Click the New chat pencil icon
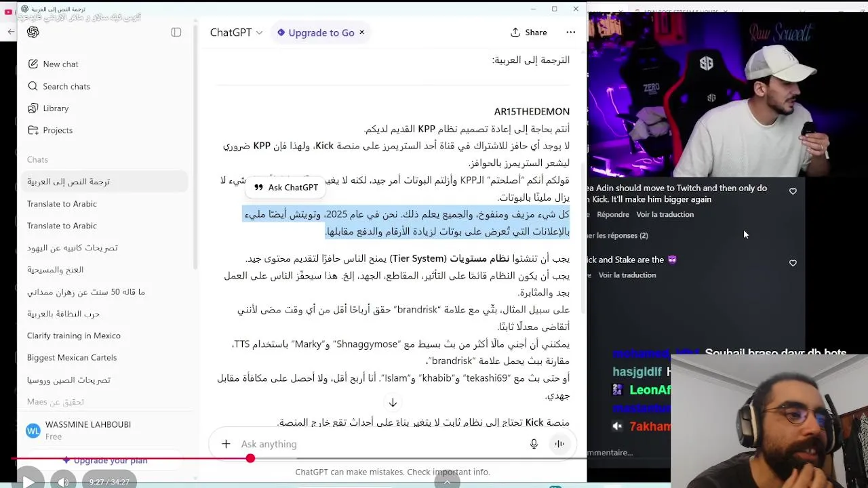Viewport: 868px width, 488px height. pyautogui.click(x=33, y=64)
